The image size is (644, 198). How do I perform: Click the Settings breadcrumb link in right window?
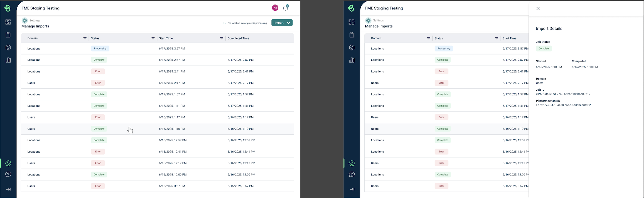(x=378, y=20)
